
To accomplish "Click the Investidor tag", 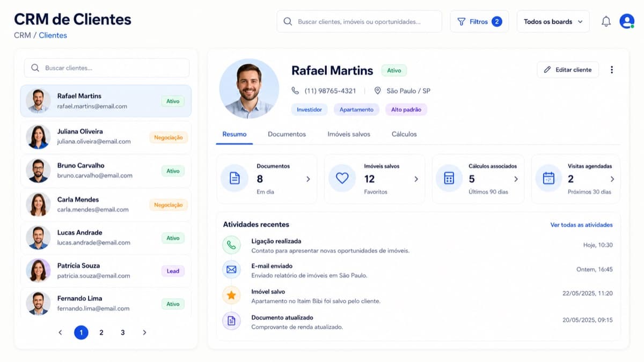I will tap(310, 109).
